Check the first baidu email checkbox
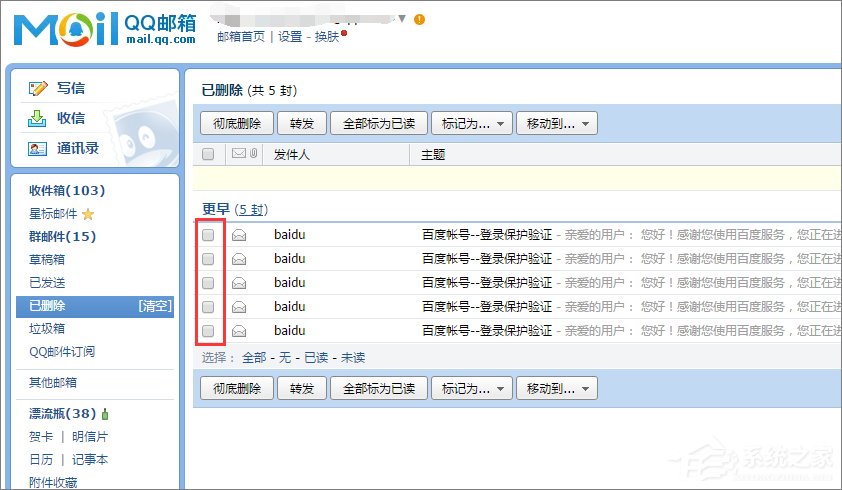The image size is (842, 490). point(208,235)
